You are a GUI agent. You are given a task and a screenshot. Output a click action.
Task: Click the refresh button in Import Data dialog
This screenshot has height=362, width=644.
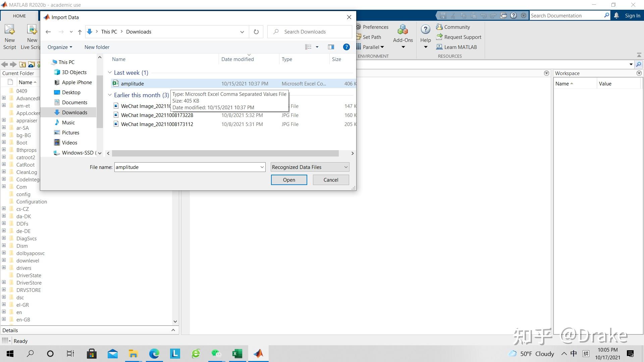256,32
